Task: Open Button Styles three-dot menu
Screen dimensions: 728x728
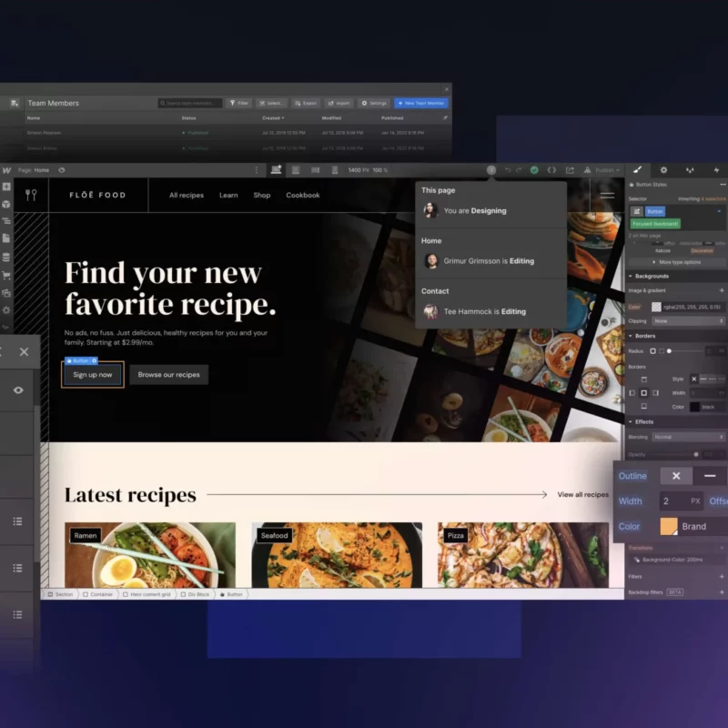Action: point(723,185)
